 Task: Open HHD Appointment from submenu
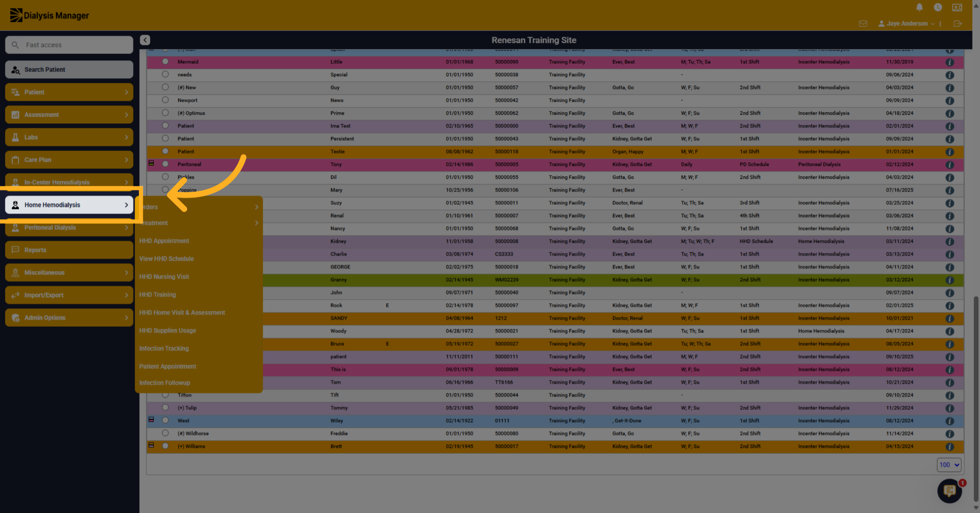[x=164, y=241]
